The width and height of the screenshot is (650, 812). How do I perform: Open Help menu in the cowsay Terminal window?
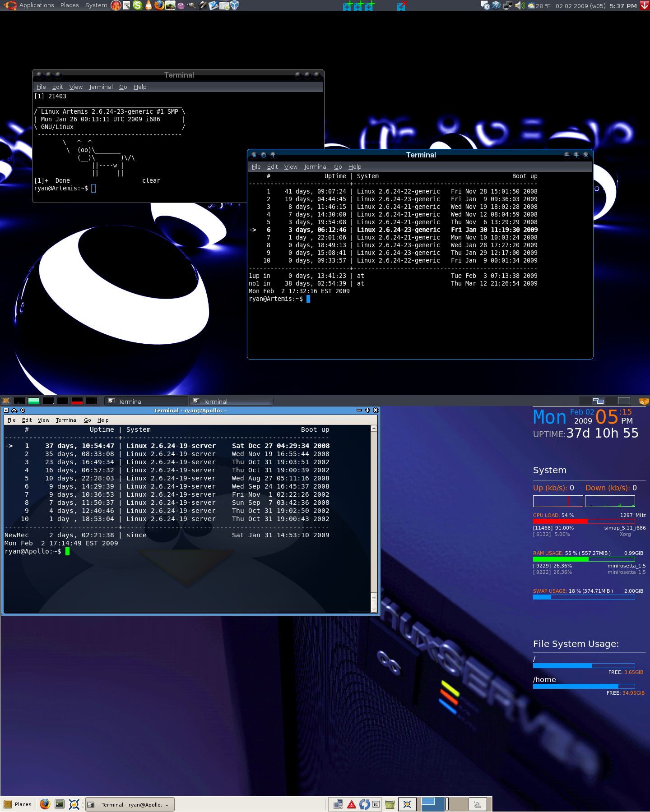coord(140,87)
